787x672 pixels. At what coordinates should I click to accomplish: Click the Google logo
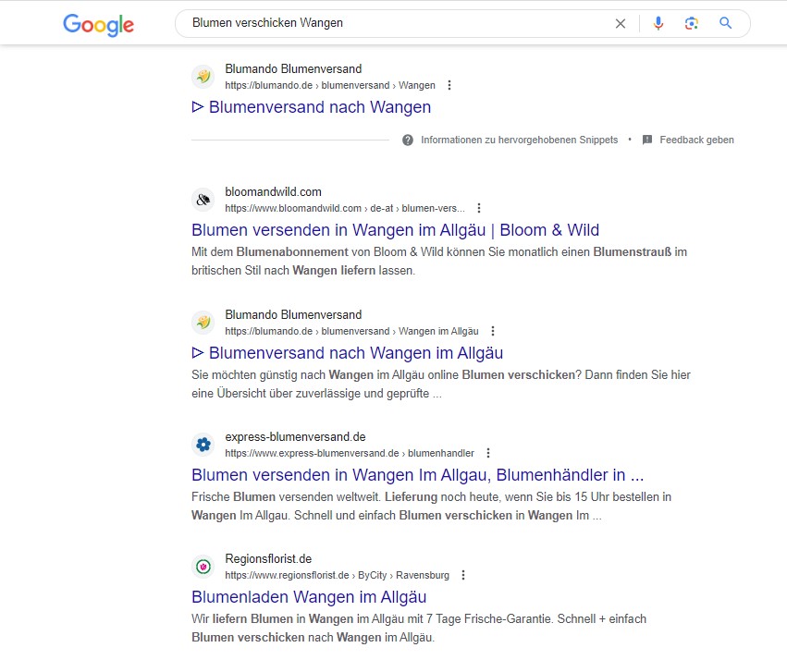(97, 25)
